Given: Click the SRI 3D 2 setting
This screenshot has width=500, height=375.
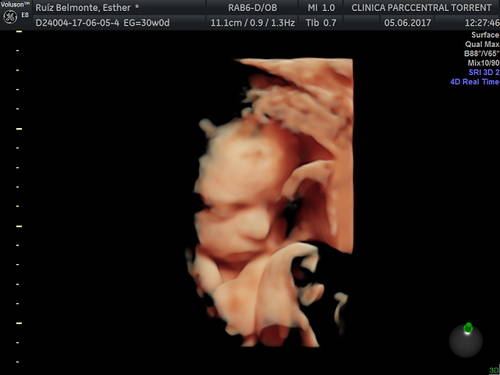Looking at the screenshot, I should [x=484, y=72].
